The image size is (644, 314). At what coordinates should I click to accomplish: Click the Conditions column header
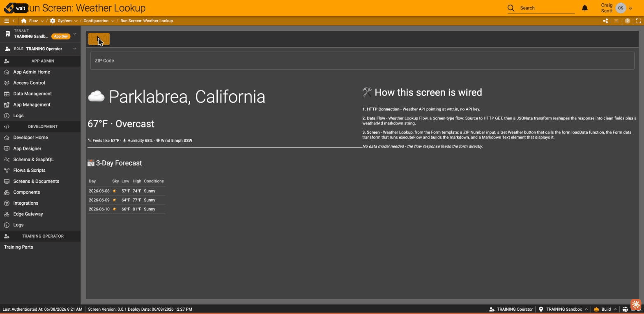click(154, 181)
